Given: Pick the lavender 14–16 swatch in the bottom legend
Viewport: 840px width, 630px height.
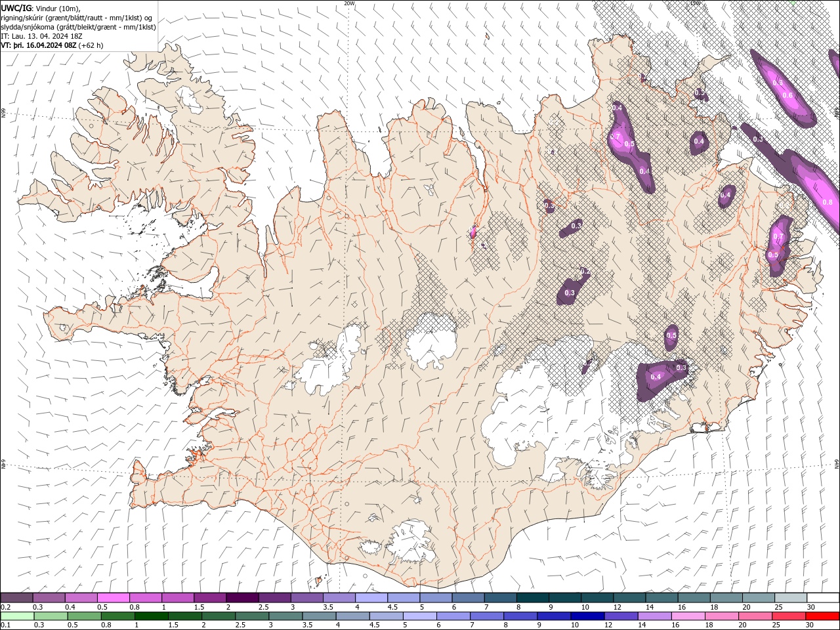Looking at the screenshot, I should pyautogui.click(x=654, y=616).
